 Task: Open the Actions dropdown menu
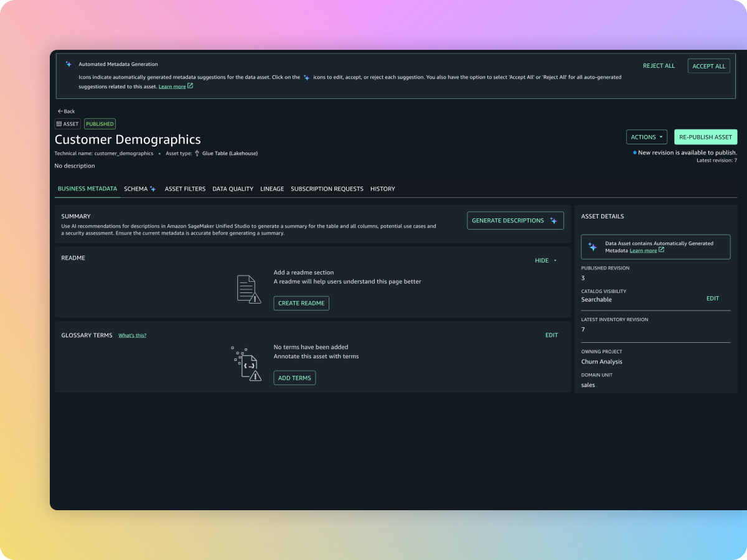pyautogui.click(x=646, y=137)
